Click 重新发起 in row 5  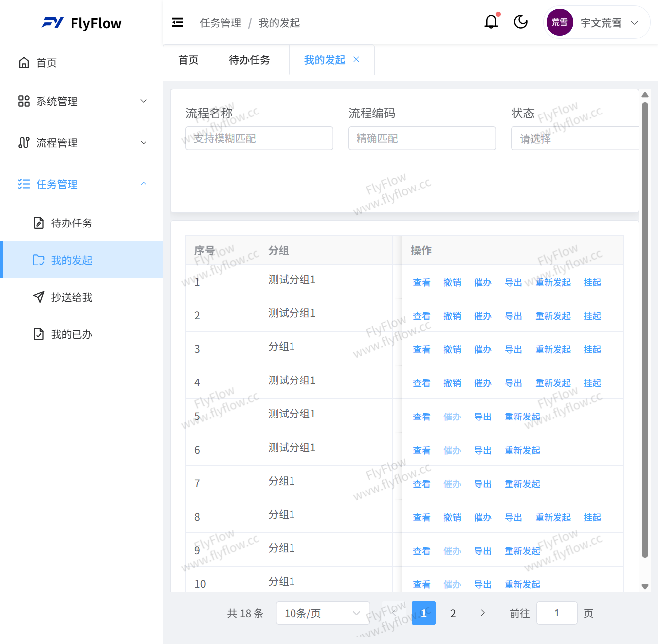coord(522,417)
